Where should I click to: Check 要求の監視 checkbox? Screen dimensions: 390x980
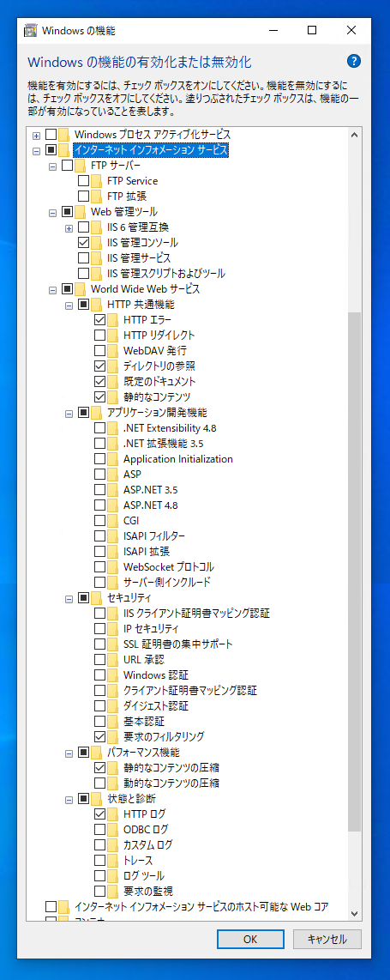point(99,892)
